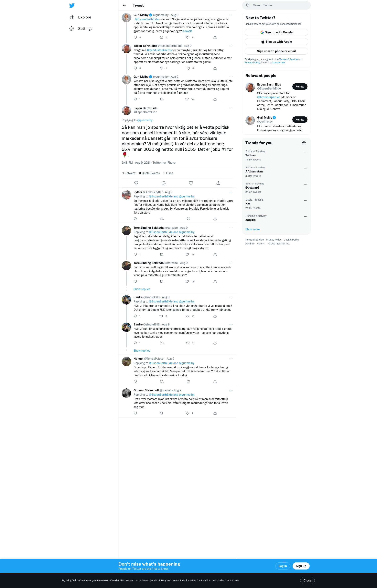This screenshot has width=377, height=588.
Task: Share the main tweet via share icon
Action: pos(218,183)
